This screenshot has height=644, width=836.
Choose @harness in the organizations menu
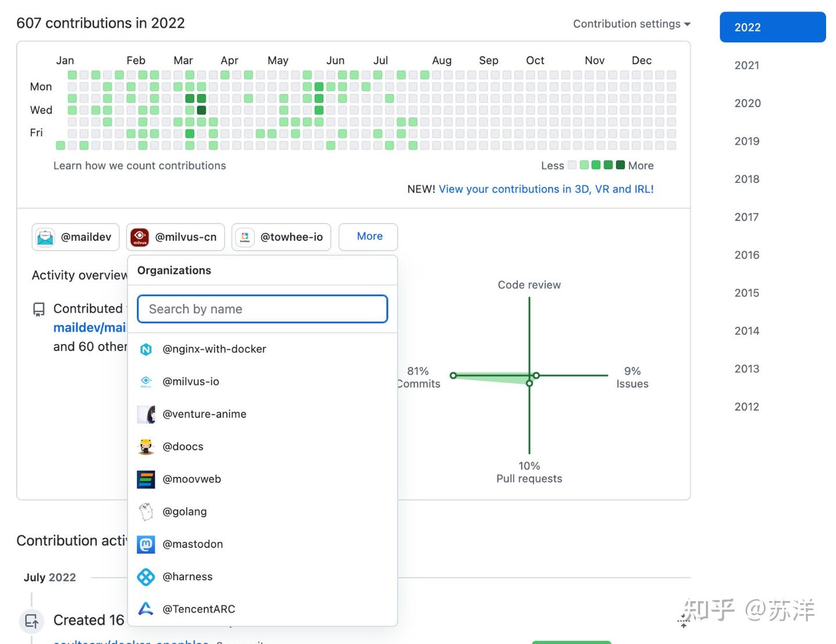(262, 577)
